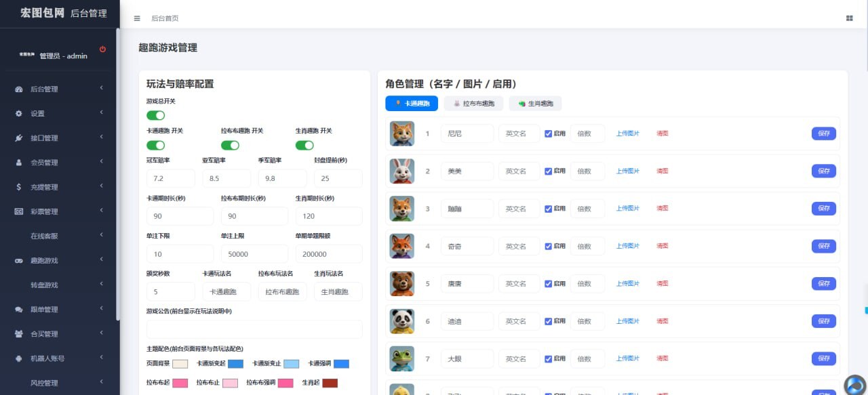Open the 卡通渐变起 color swatch
Image resolution: width=868 pixels, height=395 pixels.
(235, 364)
